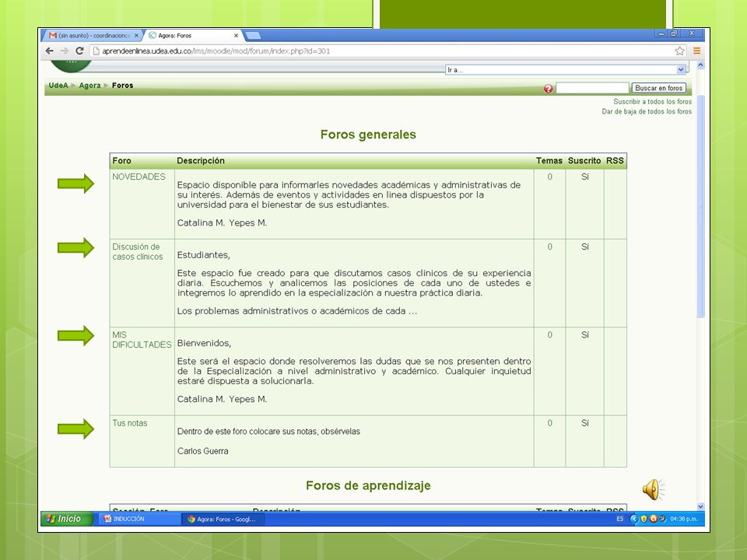Switch to INDUCCIÓN taskbar window
The height and width of the screenshot is (560, 747).
click(x=141, y=519)
